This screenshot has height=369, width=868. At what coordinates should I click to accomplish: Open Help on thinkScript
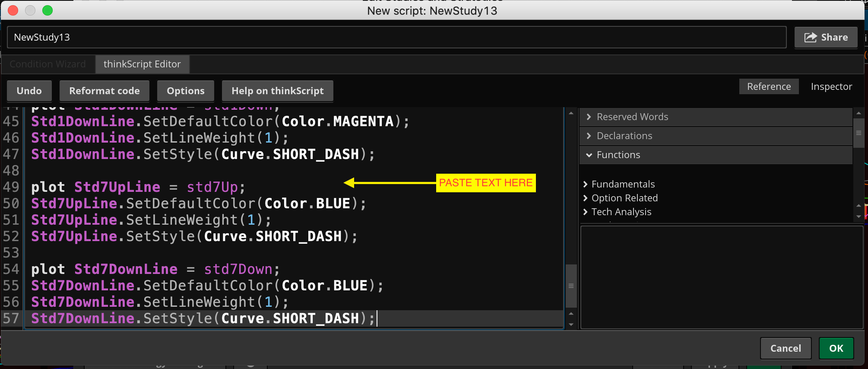[278, 91]
